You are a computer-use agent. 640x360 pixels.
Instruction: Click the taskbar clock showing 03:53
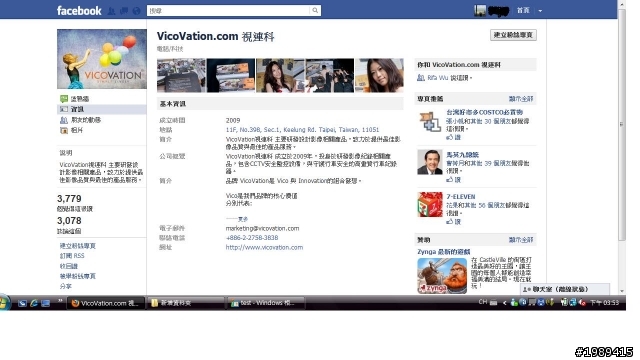(x=604, y=303)
